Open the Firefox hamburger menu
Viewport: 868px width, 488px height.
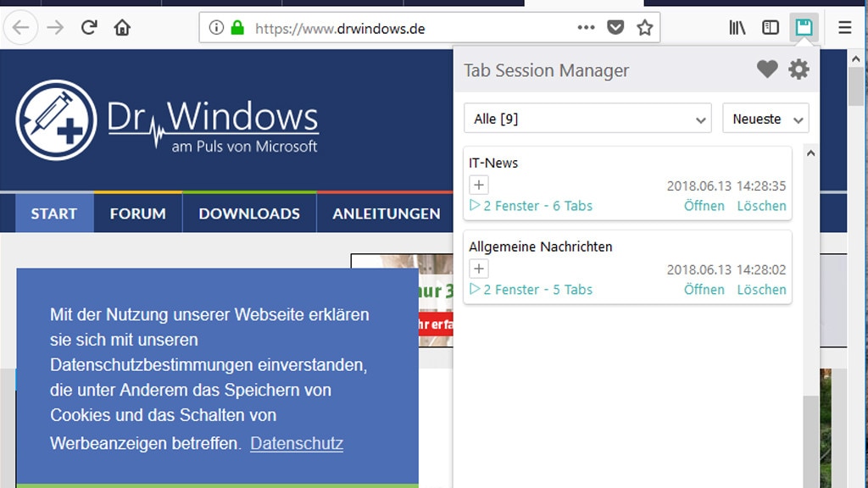(x=844, y=28)
